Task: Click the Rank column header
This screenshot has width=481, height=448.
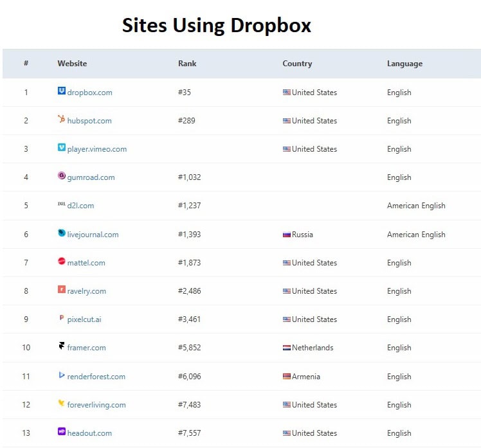Action: (x=187, y=64)
